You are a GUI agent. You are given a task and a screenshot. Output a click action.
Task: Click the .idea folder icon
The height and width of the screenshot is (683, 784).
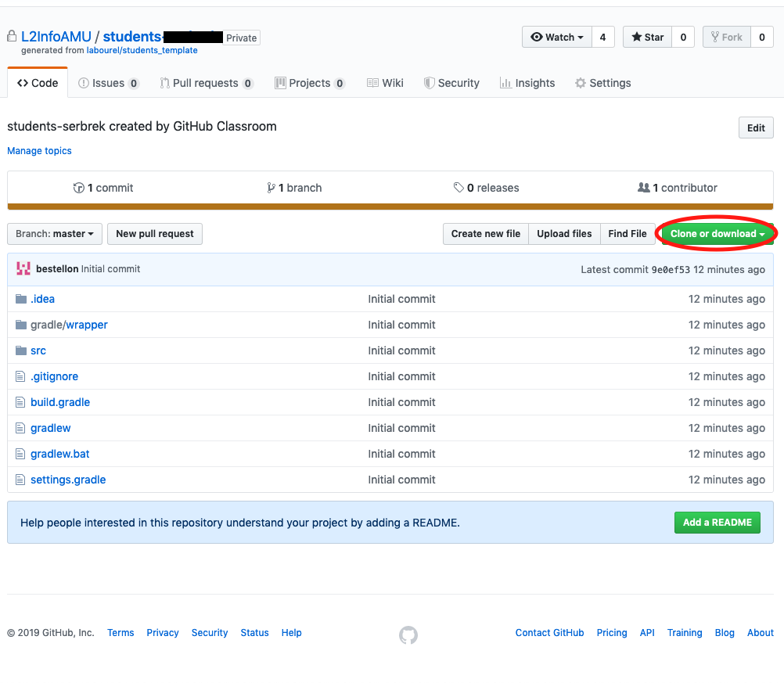click(21, 299)
